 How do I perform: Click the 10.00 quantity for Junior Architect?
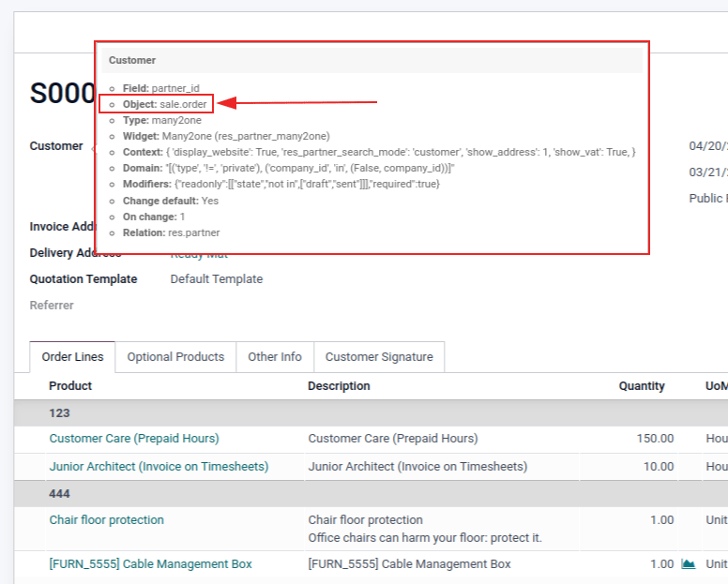657,467
